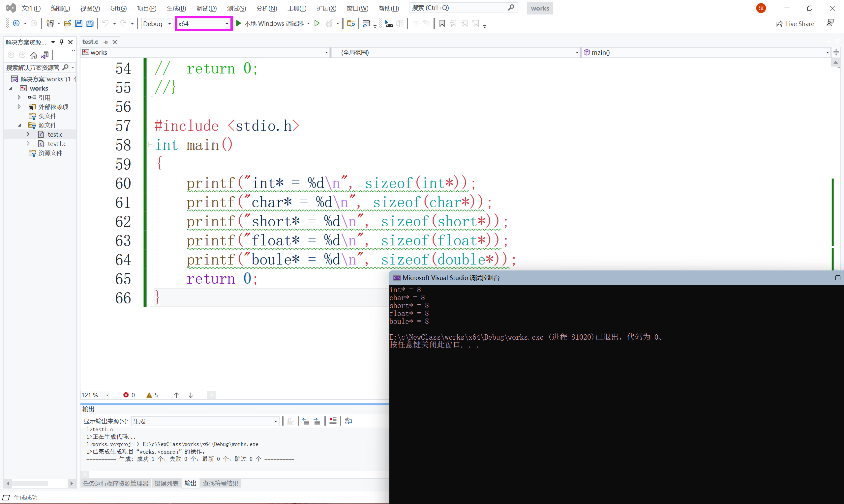The image size is (844, 504).
Task: Click the Save All toolbar icon
Action: coord(90,23)
